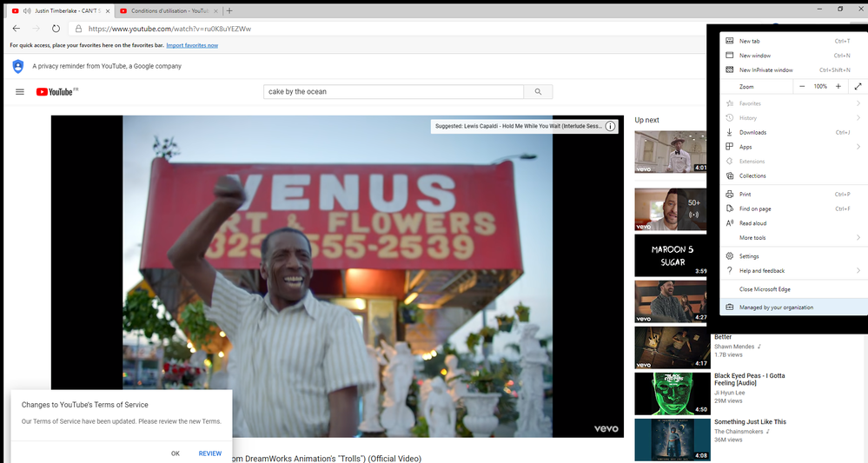Decrease zoom with the minus button
Screen dimensions: 868x463
tap(802, 86)
